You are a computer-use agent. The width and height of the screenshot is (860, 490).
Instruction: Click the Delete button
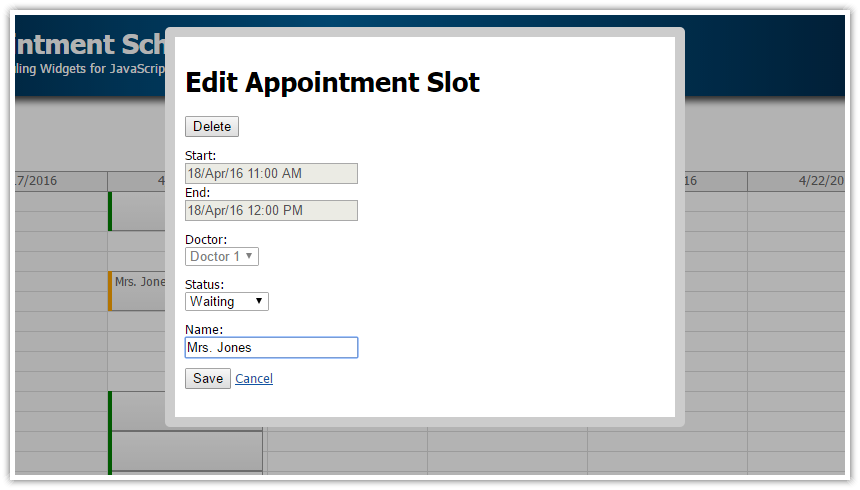(x=212, y=126)
